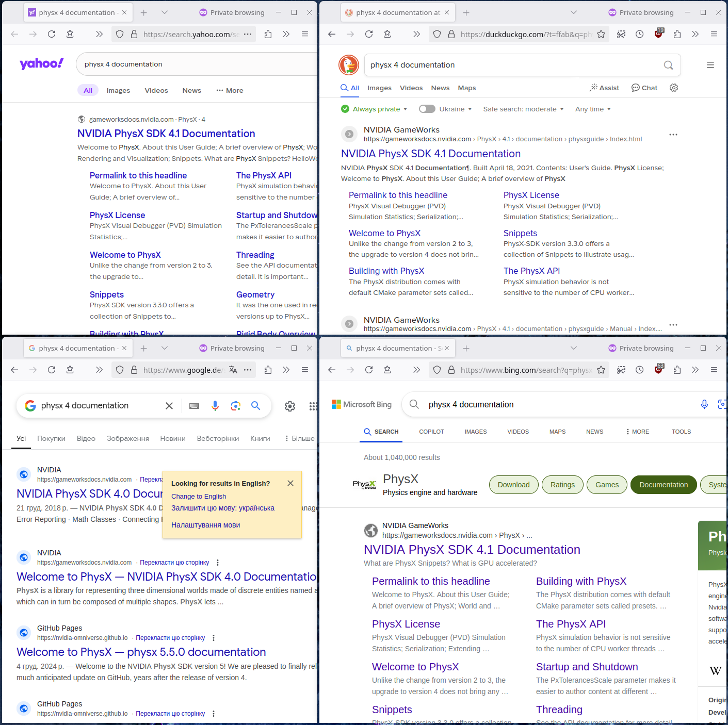List all tabs chevron in Yahoo window
This screenshot has height=725, width=728.
[165, 12]
